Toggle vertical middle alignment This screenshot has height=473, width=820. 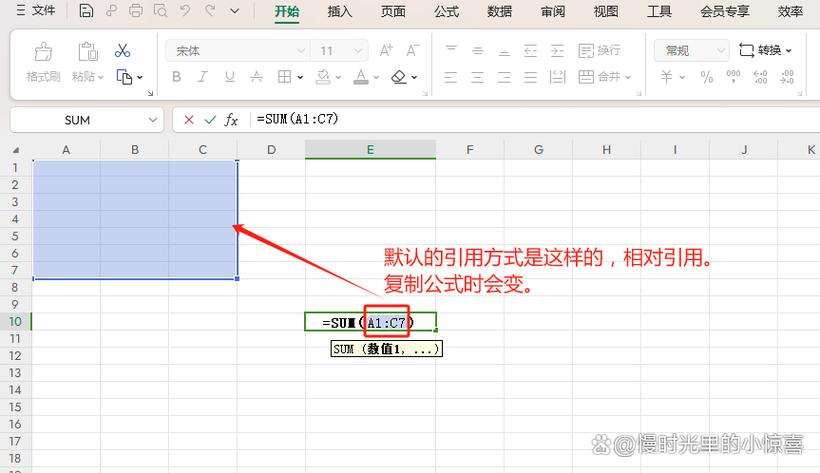(x=477, y=51)
